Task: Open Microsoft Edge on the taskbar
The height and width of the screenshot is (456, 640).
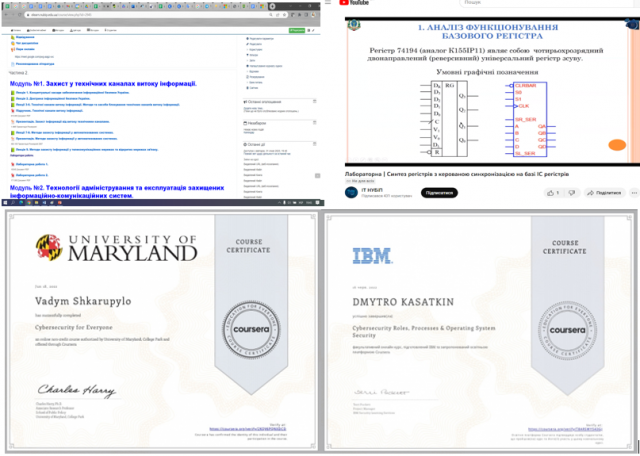Action: click(21, 202)
